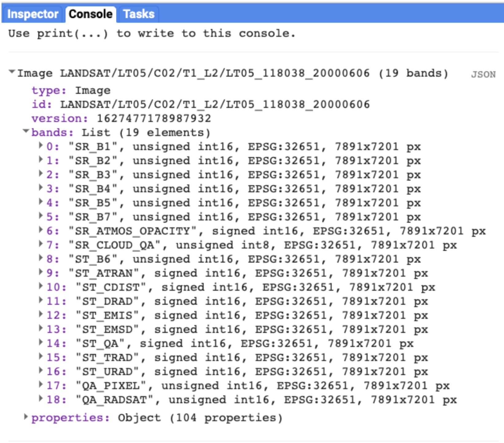504x443 pixels.
Task: Expand the ST_B6 band details
Action: pos(41,258)
